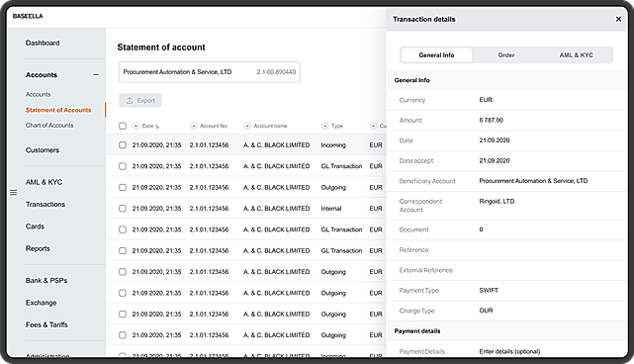634x364 pixels.
Task: Click the Payment Details optional input field
Action: (x=509, y=351)
